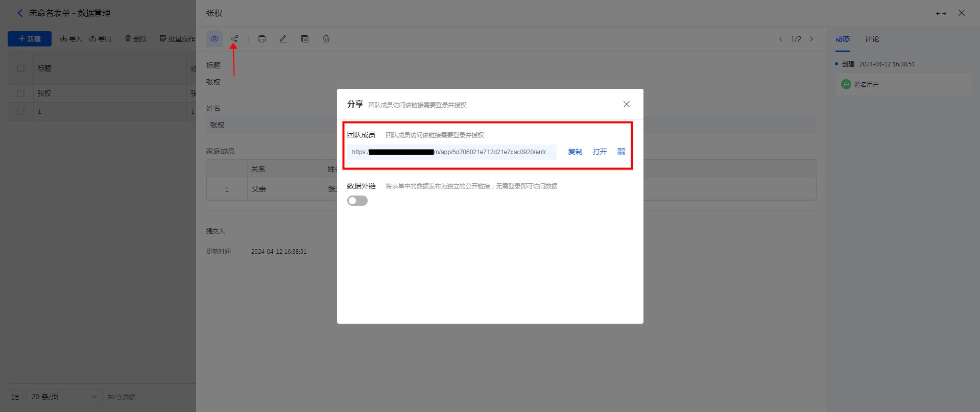This screenshot has height=412, width=980.
Task: Go to previous record arrow
Action: pos(780,39)
